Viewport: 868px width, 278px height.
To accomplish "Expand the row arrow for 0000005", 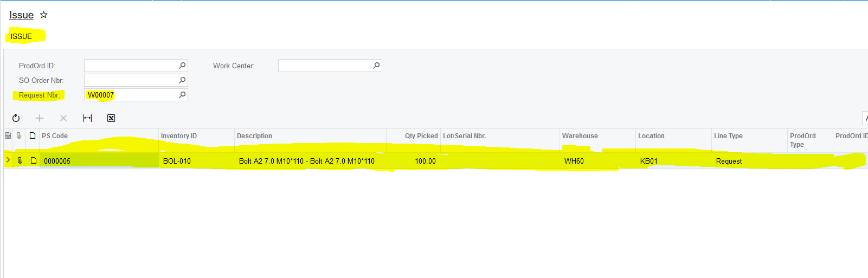I will point(8,160).
